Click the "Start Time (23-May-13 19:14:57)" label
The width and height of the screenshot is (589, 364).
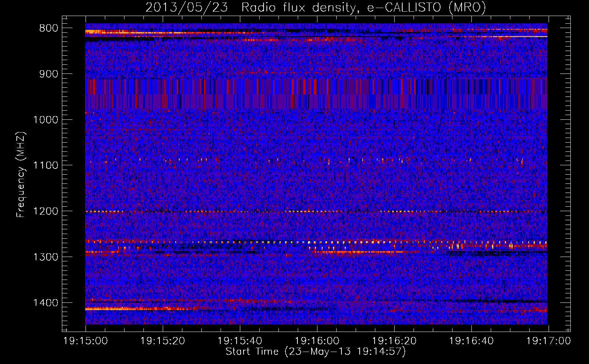pyautogui.click(x=316, y=352)
